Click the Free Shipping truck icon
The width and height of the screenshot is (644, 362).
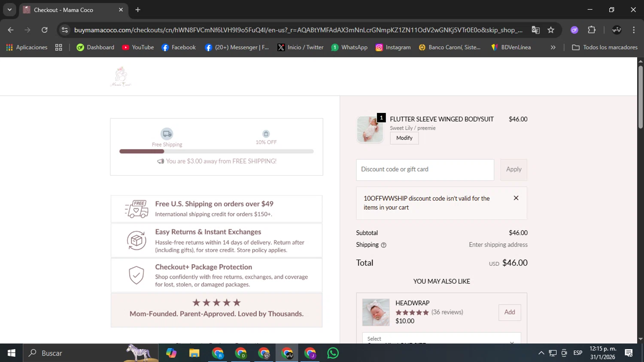(x=167, y=134)
